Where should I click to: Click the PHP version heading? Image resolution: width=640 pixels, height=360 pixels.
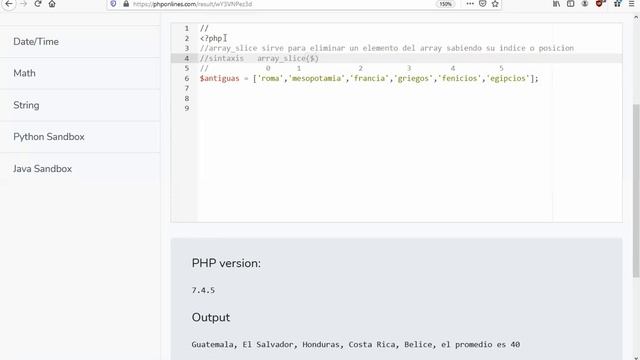pyautogui.click(x=226, y=263)
